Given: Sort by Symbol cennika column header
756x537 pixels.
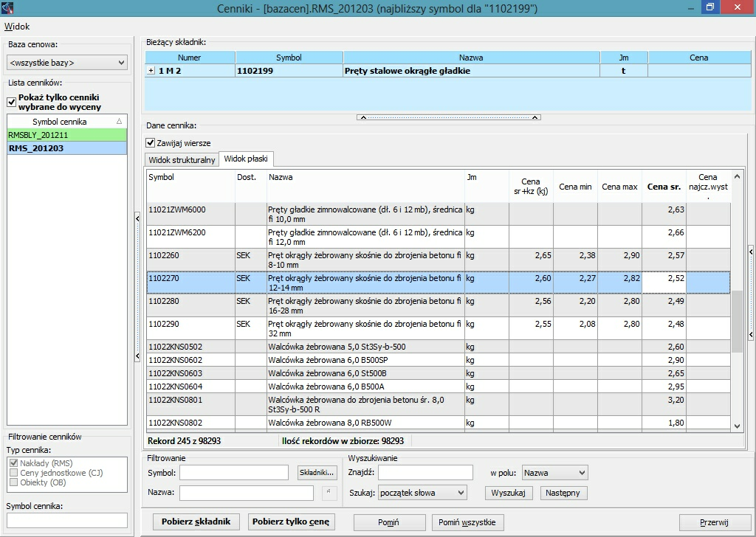Looking at the screenshot, I should click(67, 122).
